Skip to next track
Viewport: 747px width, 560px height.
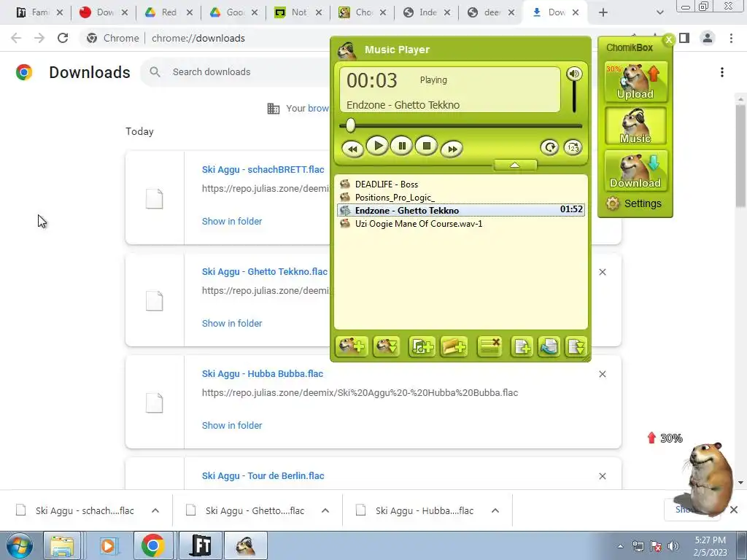coord(452,149)
